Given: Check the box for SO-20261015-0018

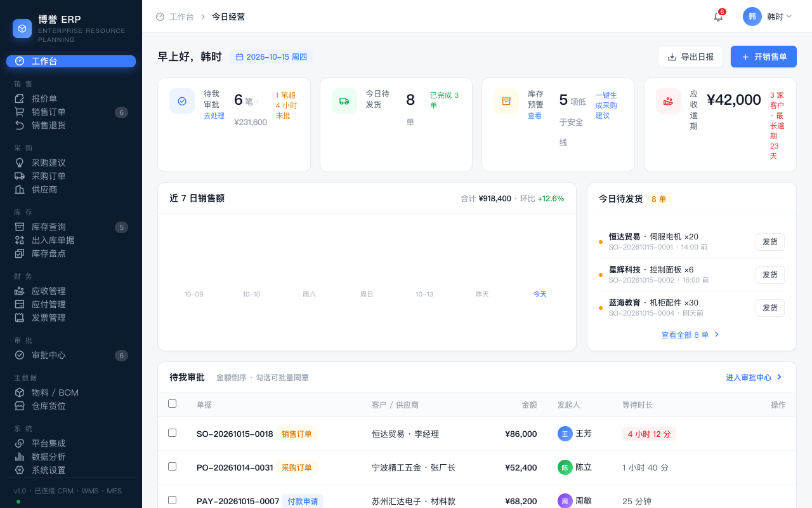Looking at the screenshot, I should (x=172, y=433).
